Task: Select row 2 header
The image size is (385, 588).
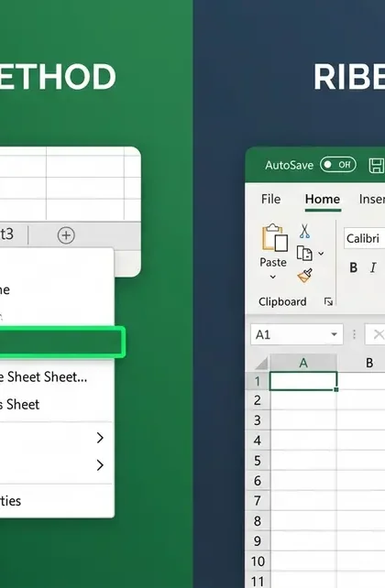Action: coord(258,400)
